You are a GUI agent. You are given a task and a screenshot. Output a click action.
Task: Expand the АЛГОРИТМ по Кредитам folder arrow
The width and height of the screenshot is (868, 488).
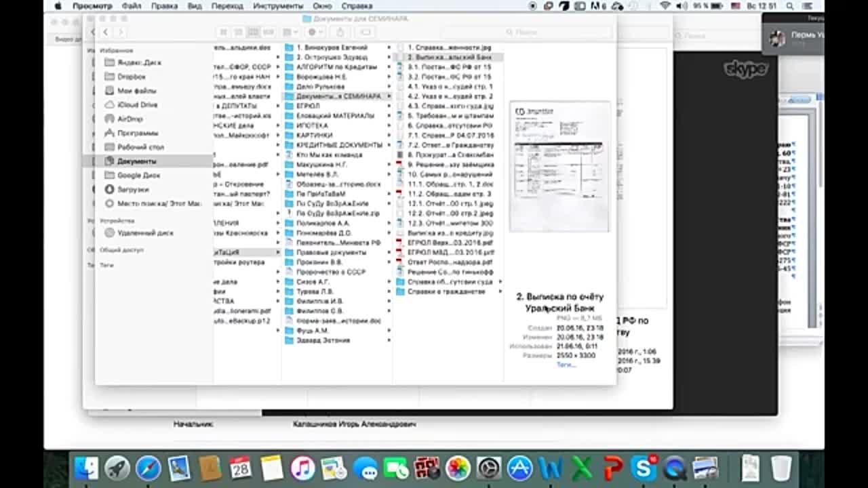point(389,67)
